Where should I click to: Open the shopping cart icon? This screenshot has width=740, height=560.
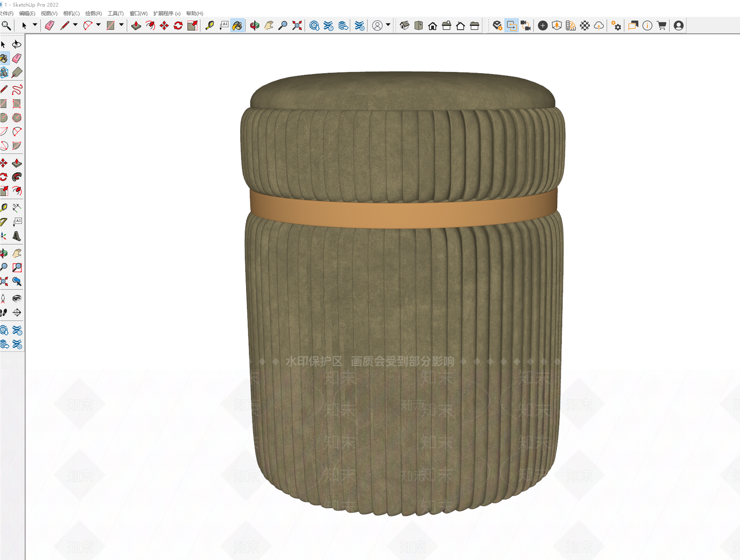tap(661, 25)
